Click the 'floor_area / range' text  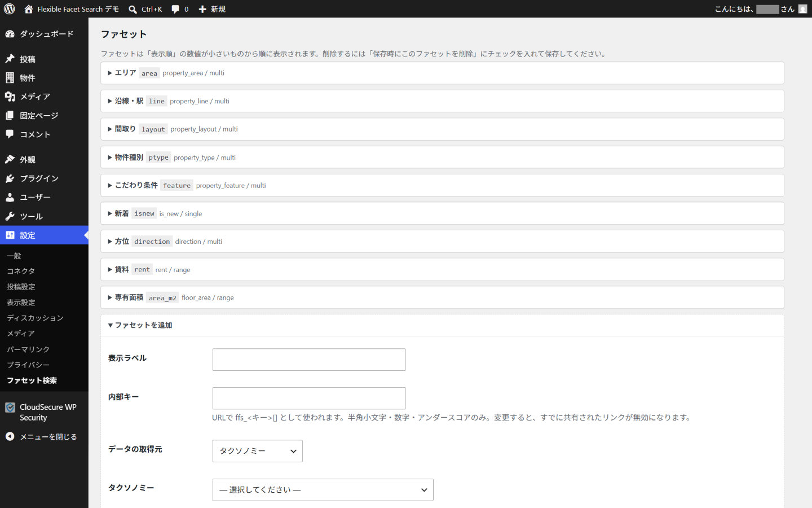point(208,297)
